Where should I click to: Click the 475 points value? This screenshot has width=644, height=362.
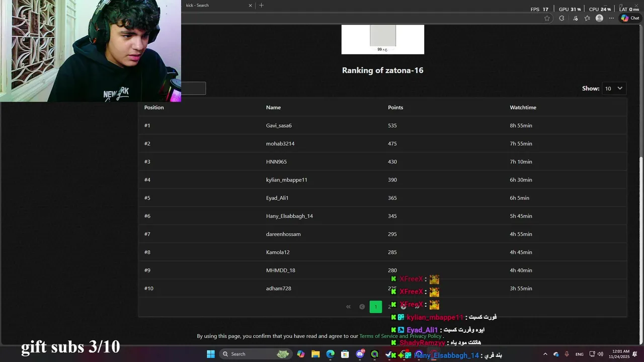coord(392,143)
